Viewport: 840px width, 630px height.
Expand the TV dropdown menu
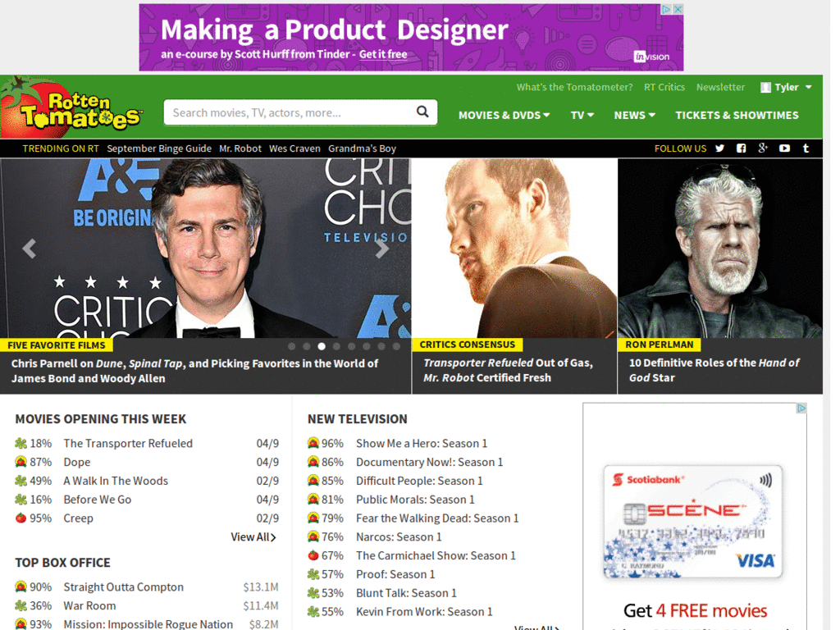pos(582,115)
